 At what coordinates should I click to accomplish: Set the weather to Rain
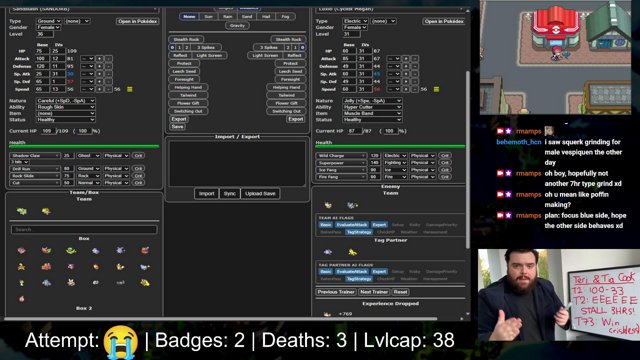227,17
